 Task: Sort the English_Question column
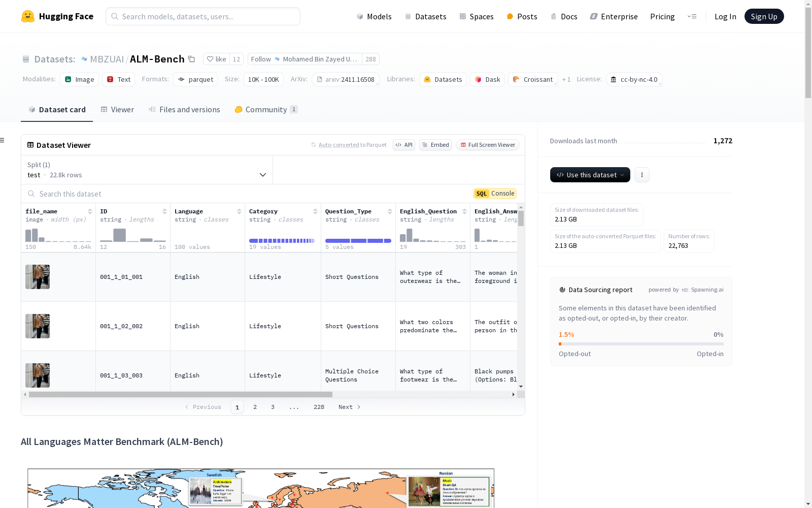(464, 211)
